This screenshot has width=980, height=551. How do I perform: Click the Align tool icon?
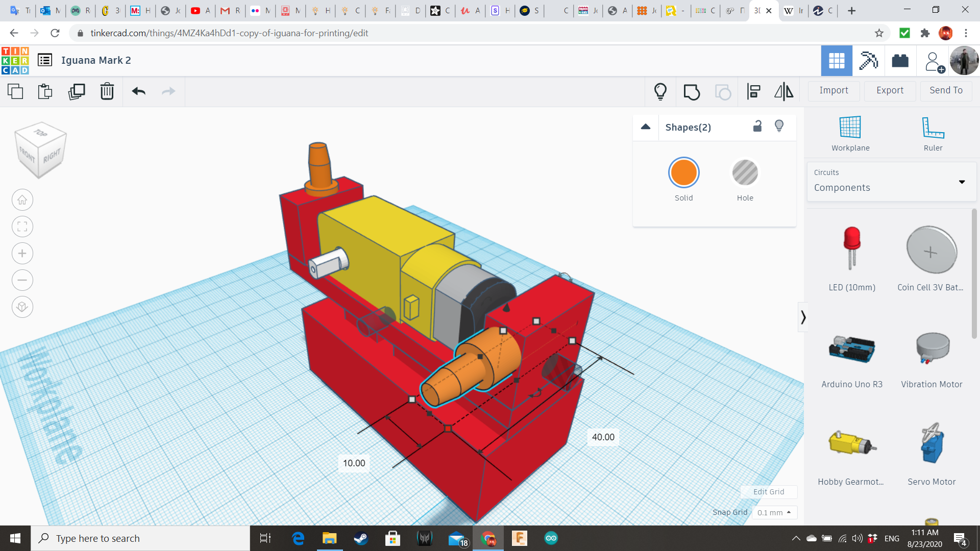[x=753, y=91]
